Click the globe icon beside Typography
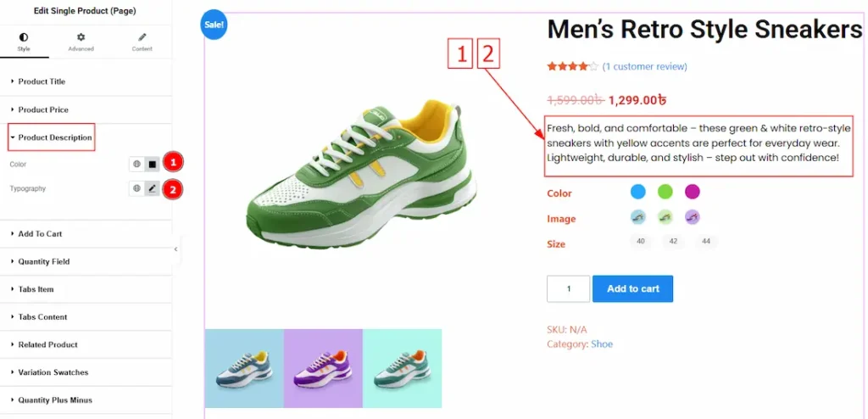 click(x=136, y=189)
